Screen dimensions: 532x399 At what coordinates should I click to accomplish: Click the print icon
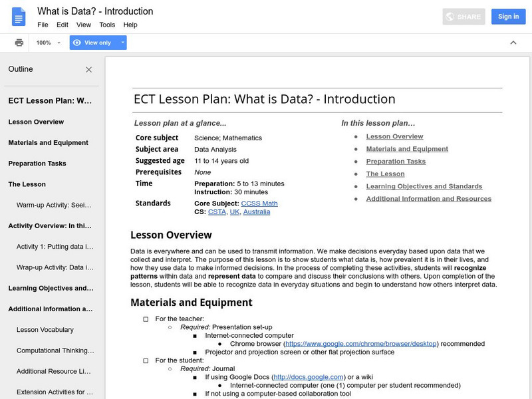(19, 43)
